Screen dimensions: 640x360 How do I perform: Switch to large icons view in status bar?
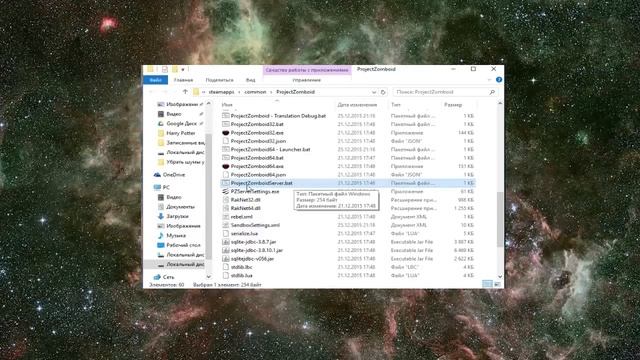(497, 284)
